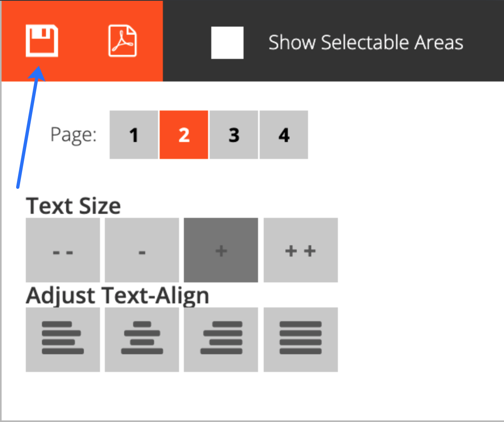Screen dimensions: 504x422
Task: Select left text alignment
Action: (62, 339)
